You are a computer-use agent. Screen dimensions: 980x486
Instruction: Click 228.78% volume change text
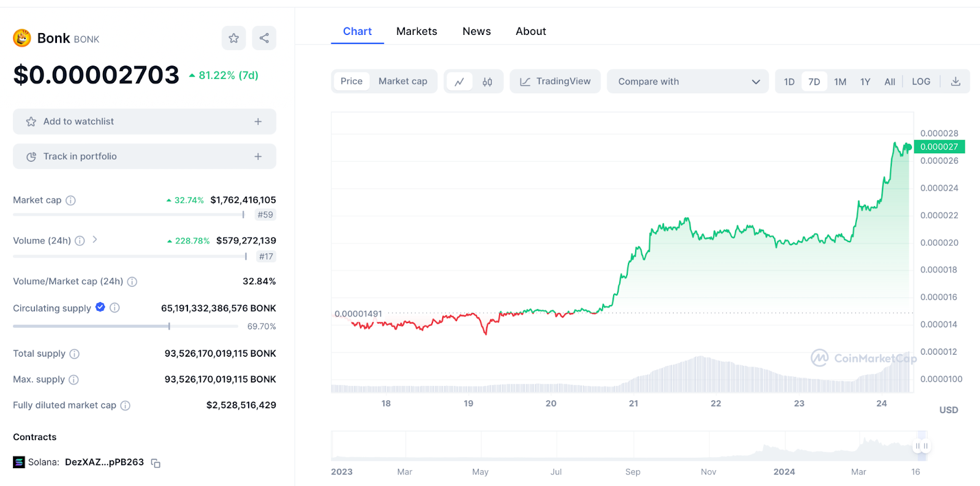click(x=189, y=241)
